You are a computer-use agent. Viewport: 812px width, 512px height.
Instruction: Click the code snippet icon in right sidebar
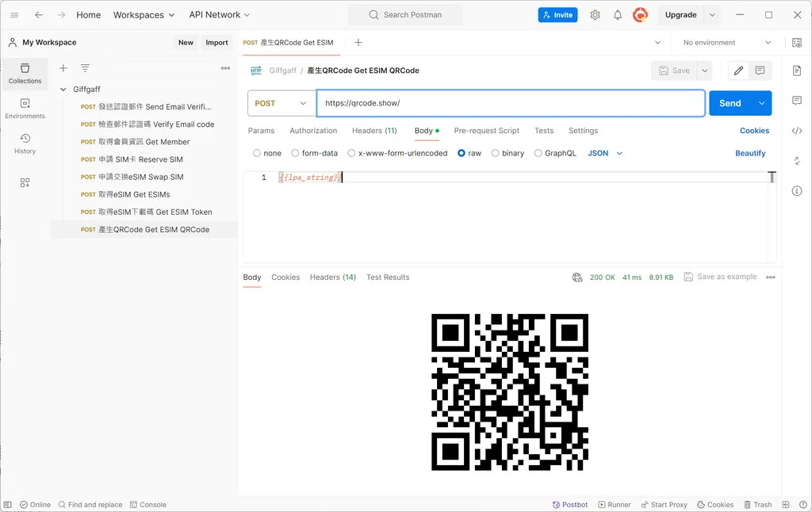coord(797,131)
